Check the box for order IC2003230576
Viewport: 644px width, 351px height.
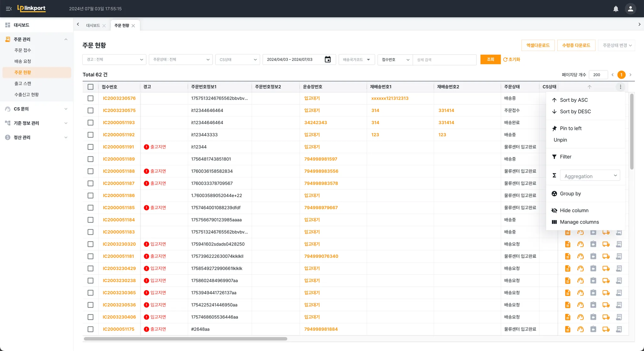91,98
